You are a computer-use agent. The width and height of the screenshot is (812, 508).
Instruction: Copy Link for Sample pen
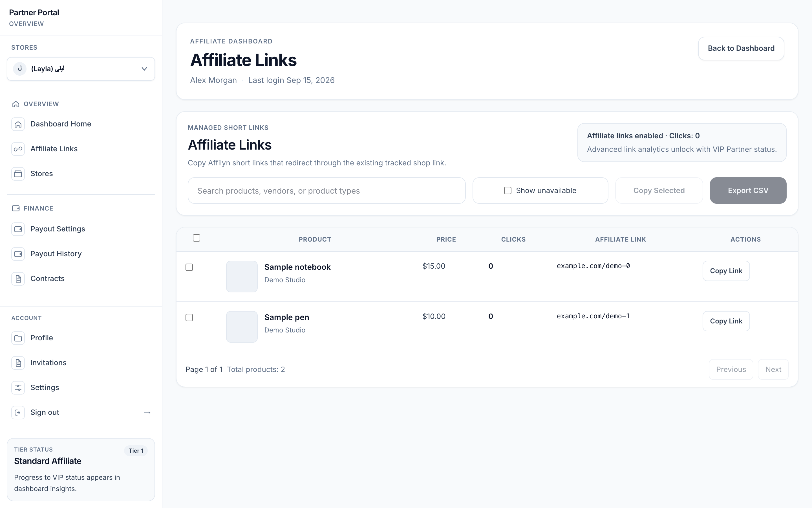click(726, 321)
